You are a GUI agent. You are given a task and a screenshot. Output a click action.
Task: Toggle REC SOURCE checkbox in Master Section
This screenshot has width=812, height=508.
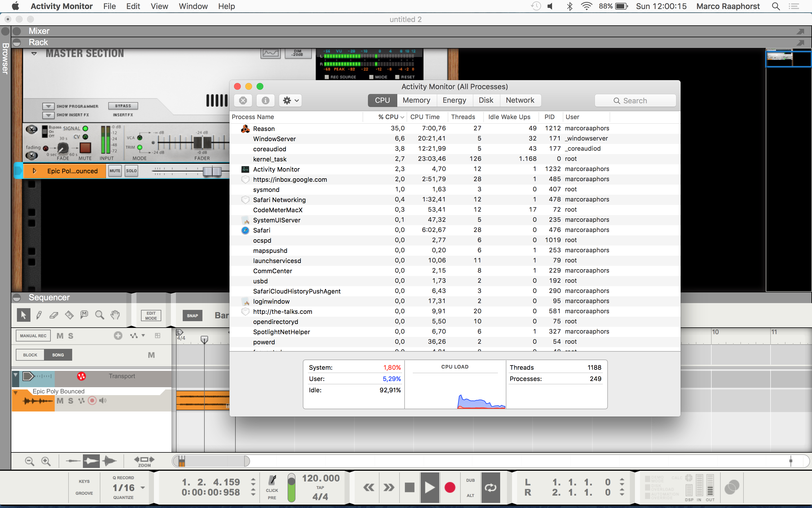326,77
